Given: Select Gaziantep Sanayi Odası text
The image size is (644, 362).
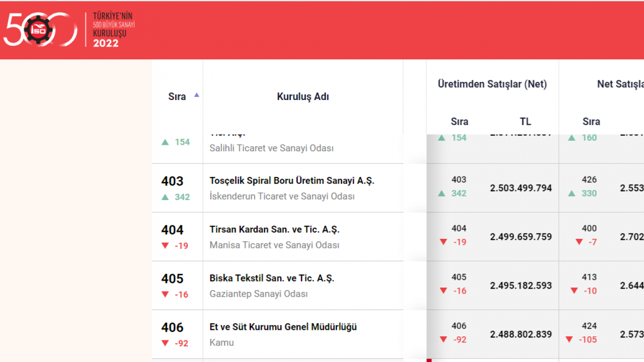Looking at the screenshot, I should [258, 294].
